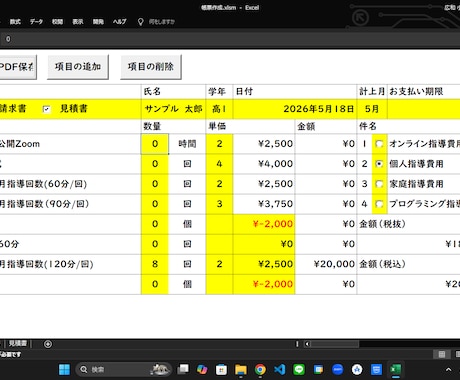Select radio button 4 for プログラミング指導
Viewport: 460px width, 380px height.
pos(379,204)
